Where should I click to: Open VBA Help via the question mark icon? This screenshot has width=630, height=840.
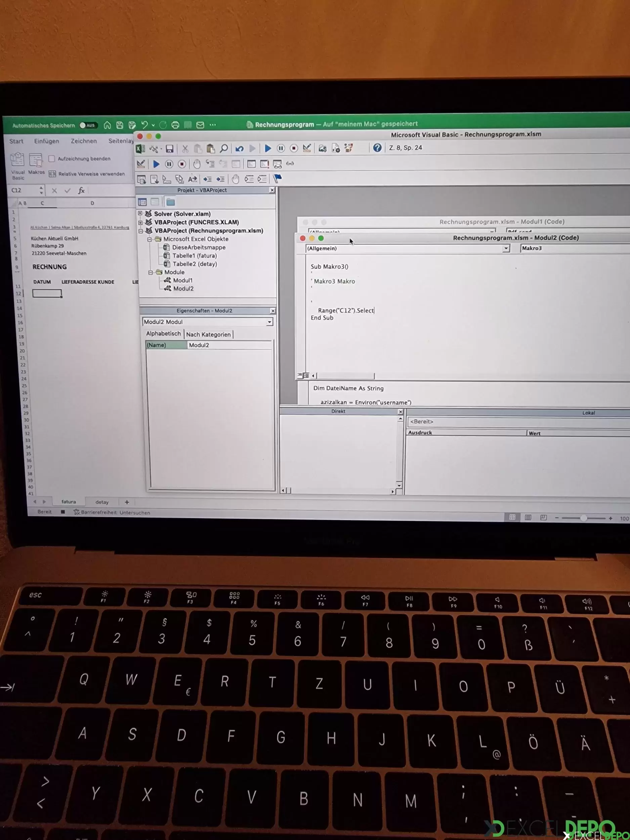377,148
